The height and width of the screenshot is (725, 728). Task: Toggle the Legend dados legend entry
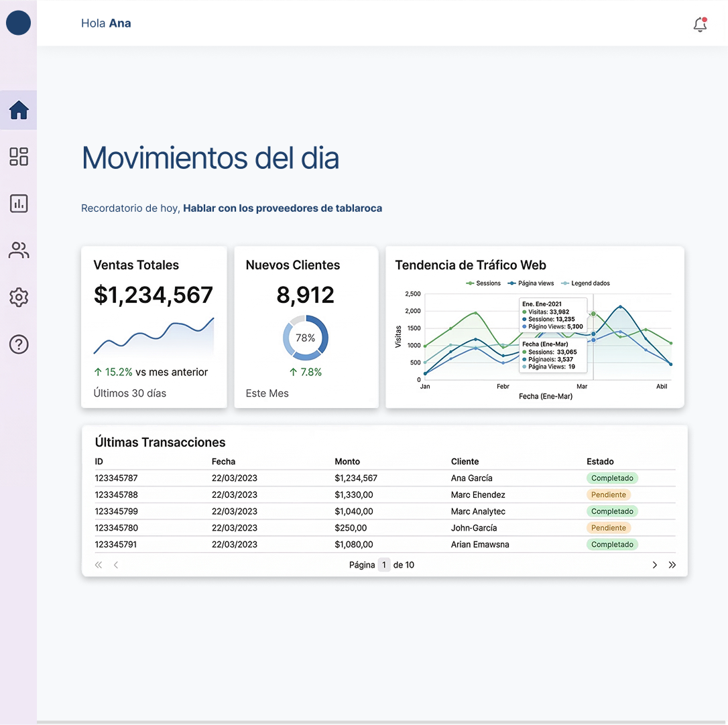pyautogui.click(x=585, y=283)
